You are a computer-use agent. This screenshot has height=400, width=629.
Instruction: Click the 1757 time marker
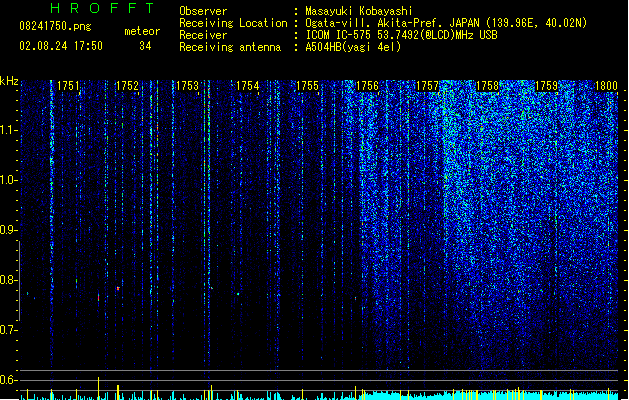pos(428,86)
